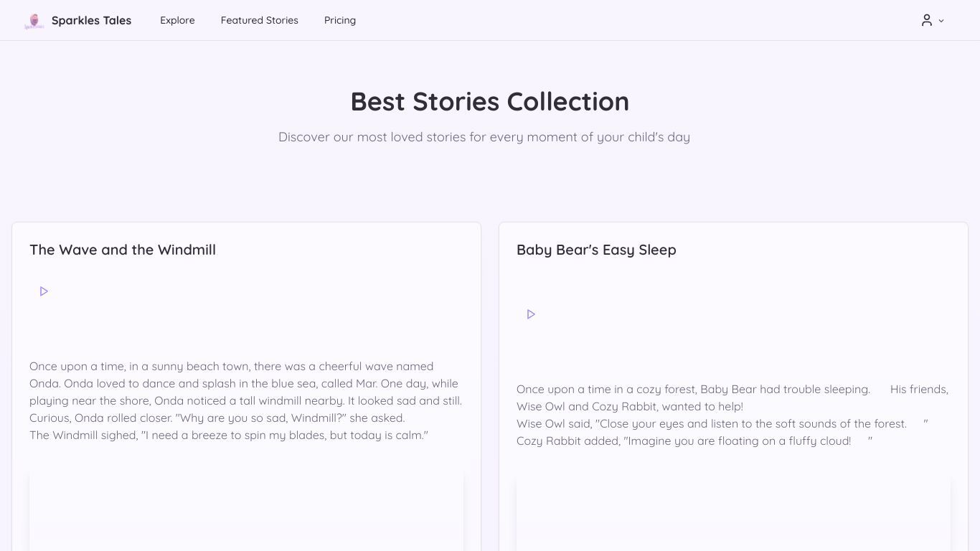Open The Wave and the Windmill title
Image resolution: width=980 pixels, height=551 pixels.
coord(123,250)
